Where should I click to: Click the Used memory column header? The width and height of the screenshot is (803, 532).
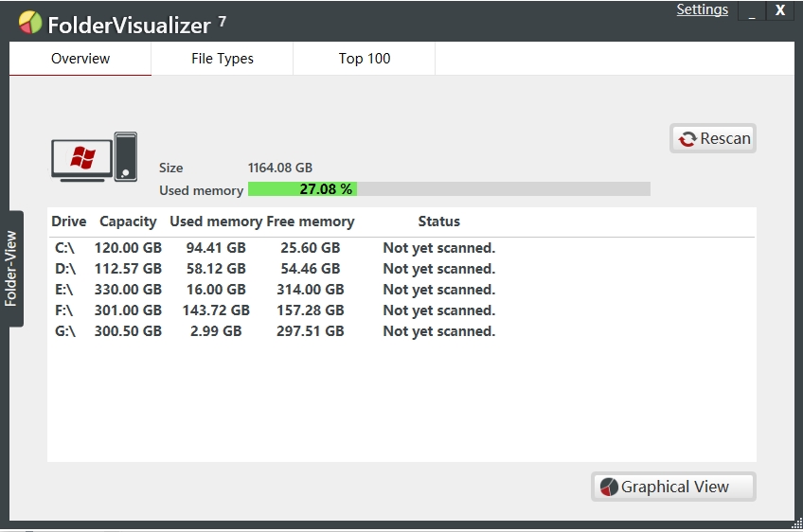click(216, 222)
